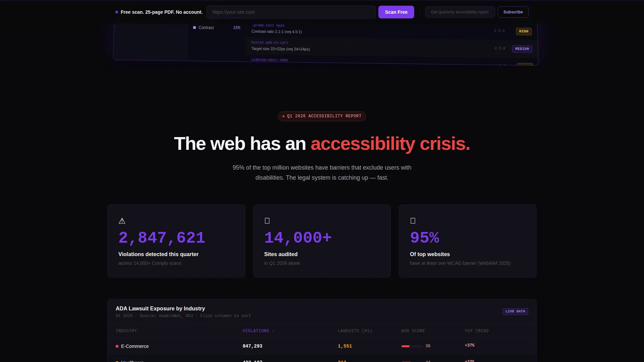
Task: Click the purple square beside Contrast
Action: click(195, 27)
